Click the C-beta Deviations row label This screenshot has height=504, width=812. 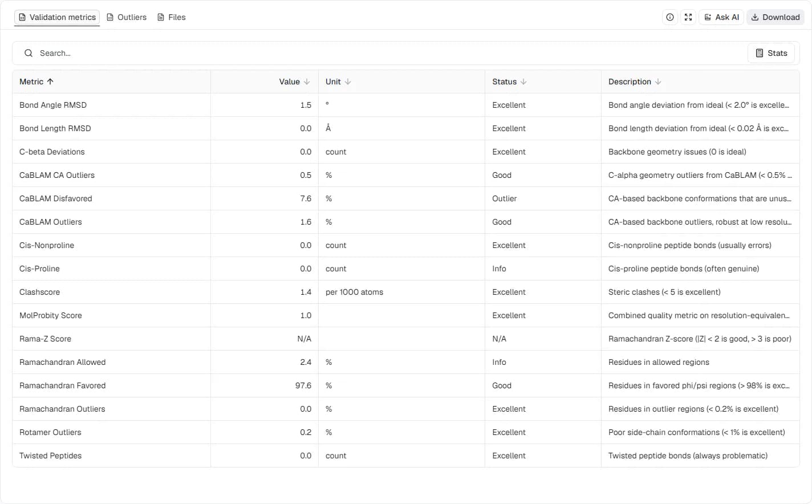click(x=52, y=152)
